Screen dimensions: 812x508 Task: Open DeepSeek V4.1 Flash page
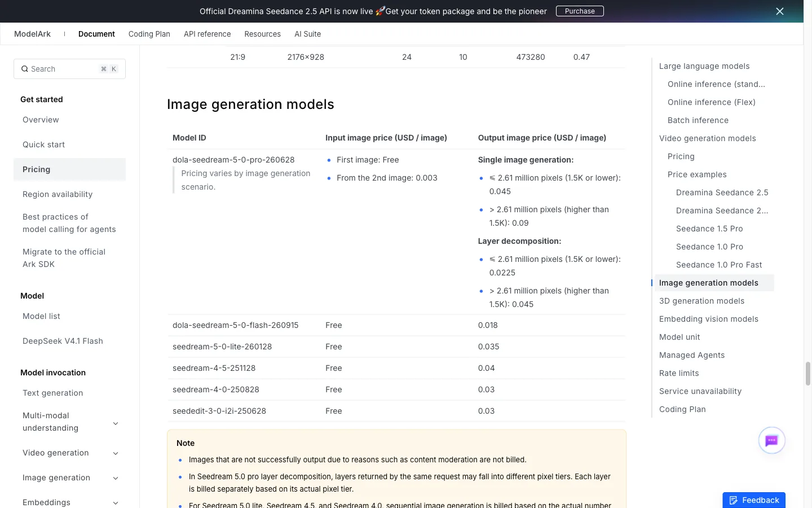[x=63, y=341]
